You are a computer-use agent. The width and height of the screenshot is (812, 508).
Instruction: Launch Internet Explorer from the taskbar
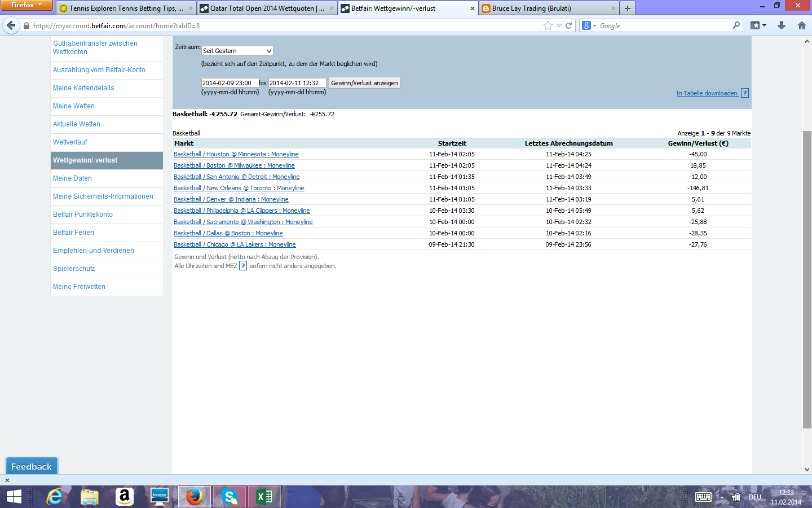point(55,497)
